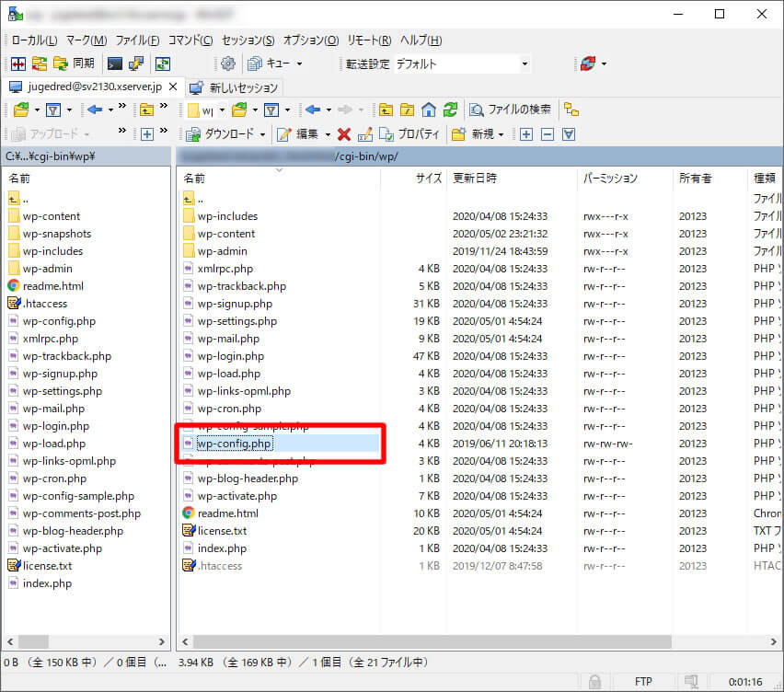Click the red X delete icon
Viewport: 784px width, 692px height.
(346, 132)
